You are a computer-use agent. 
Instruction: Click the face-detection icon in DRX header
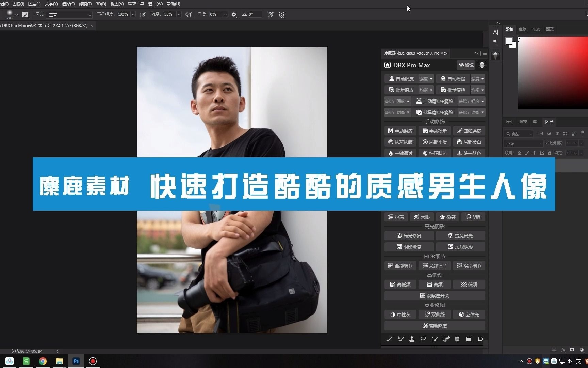[x=481, y=65]
